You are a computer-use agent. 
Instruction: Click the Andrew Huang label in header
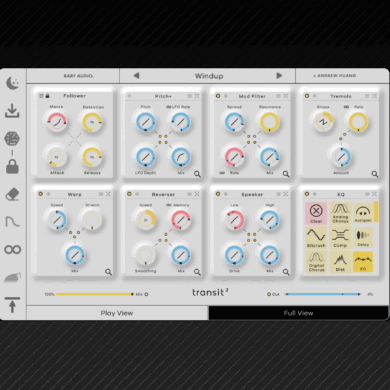pos(335,76)
